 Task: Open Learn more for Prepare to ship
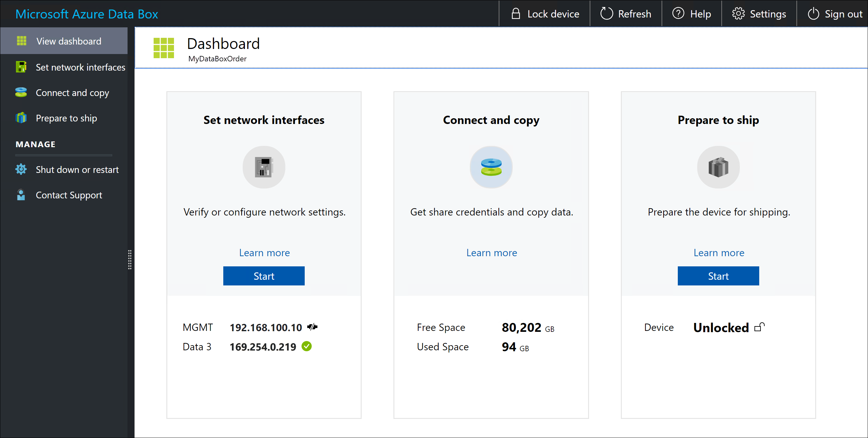[x=718, y=252]
